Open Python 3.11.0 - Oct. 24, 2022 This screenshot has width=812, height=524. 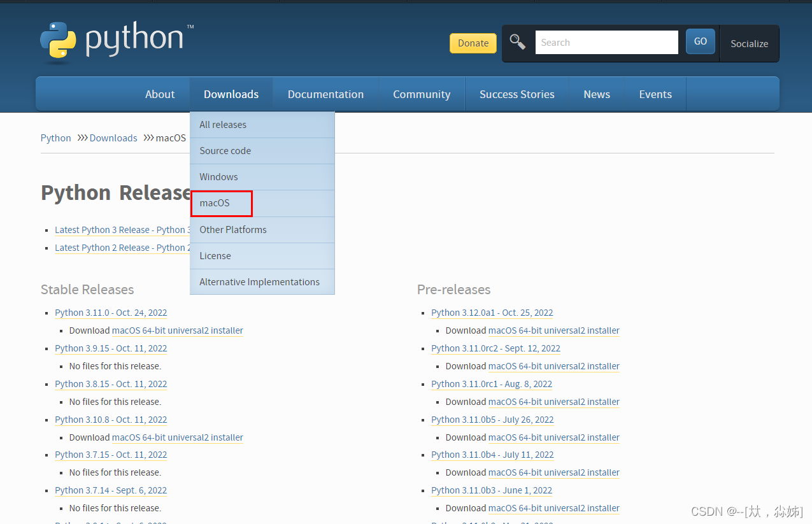coord(111,313)
